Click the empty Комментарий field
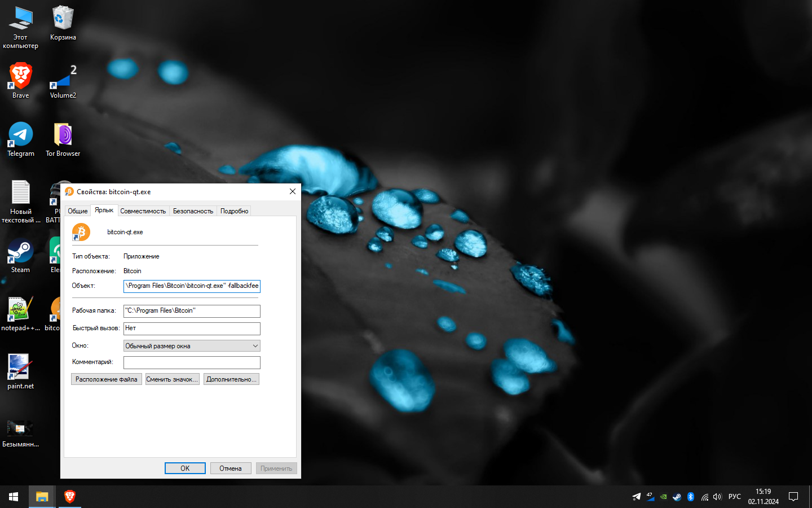812x508 pixels. (x=192, y=362)
